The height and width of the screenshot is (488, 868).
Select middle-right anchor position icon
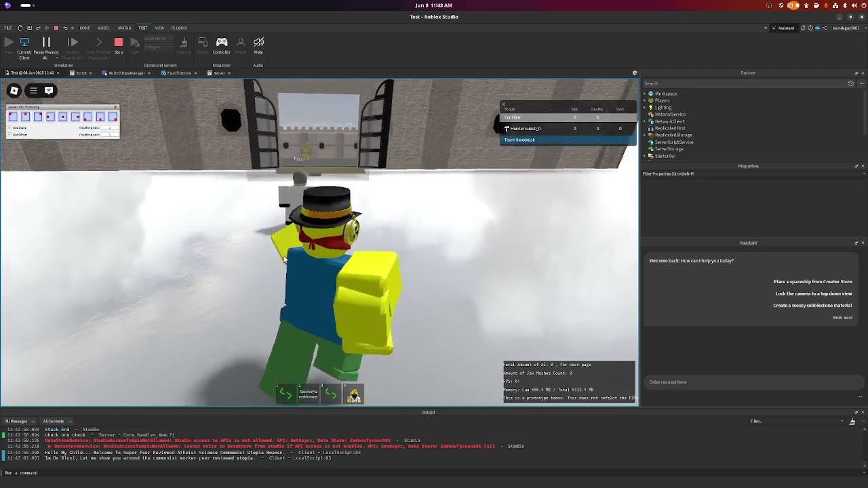tap(75, 117)
